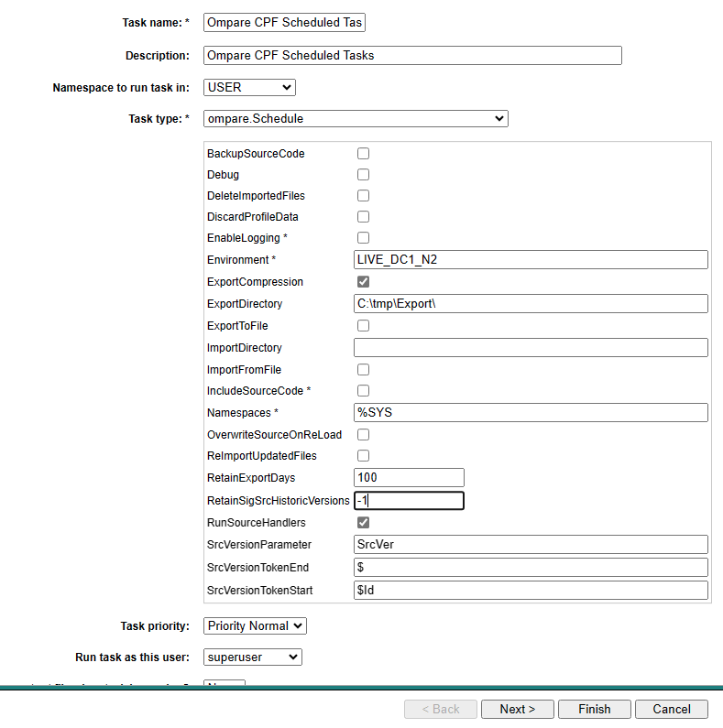
Task: Focus the Namespaces field containing %SYS
Action: pos(531,413)
